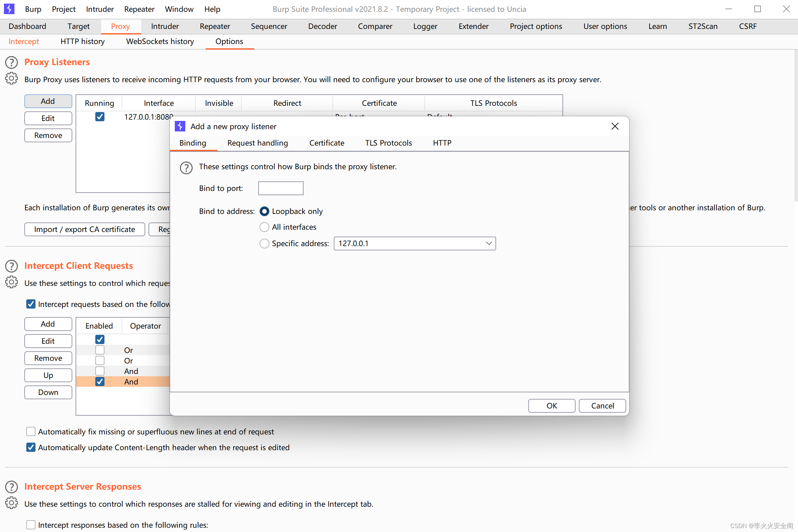
Task: Click Burp icon in dialog title bar
Action: click(180, 126)
